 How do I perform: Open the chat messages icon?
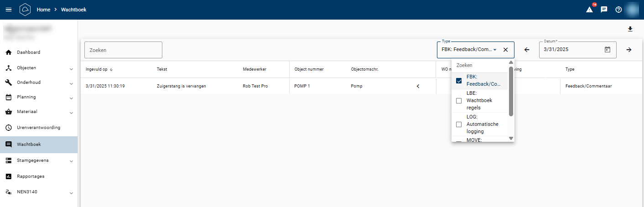tap(604, 10)
